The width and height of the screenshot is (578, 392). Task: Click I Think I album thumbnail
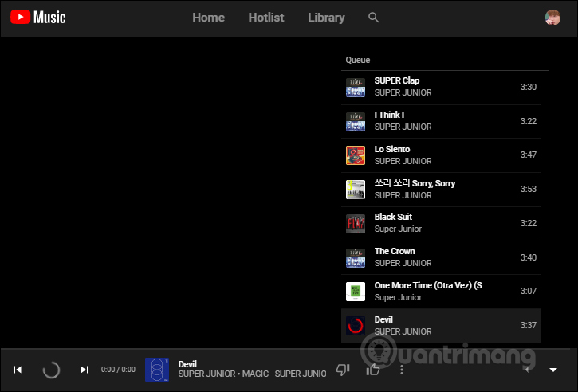point(356,122)
